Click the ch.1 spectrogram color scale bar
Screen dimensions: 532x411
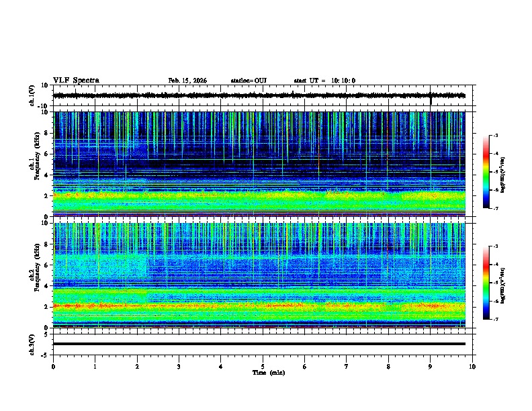coord(486,172)
